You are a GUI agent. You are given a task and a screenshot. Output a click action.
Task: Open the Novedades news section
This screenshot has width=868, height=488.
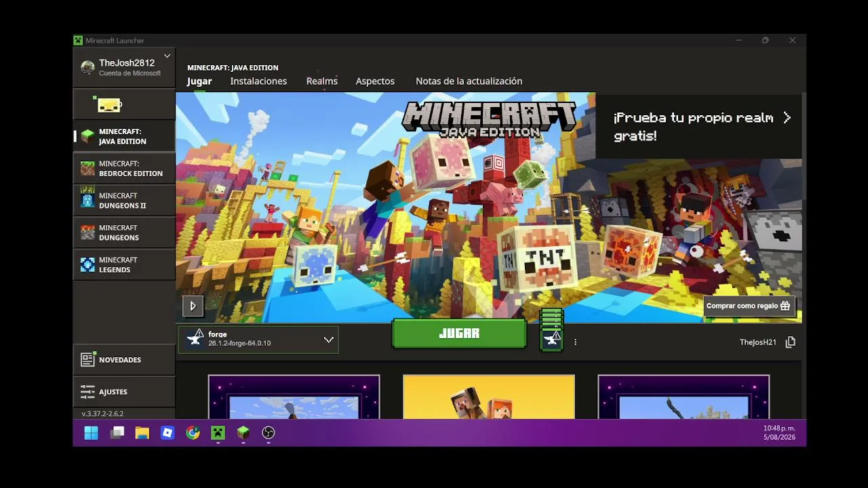124,360
